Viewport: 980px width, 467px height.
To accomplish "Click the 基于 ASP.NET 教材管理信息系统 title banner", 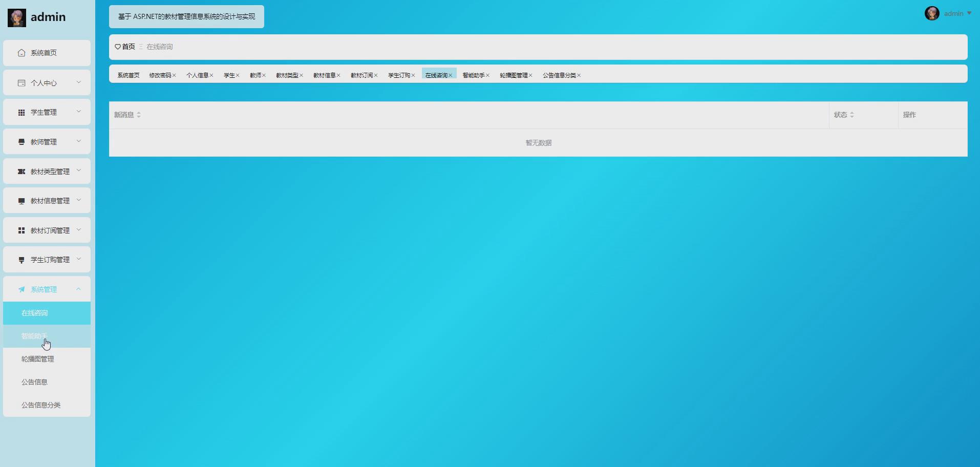I will coord(186,17).
